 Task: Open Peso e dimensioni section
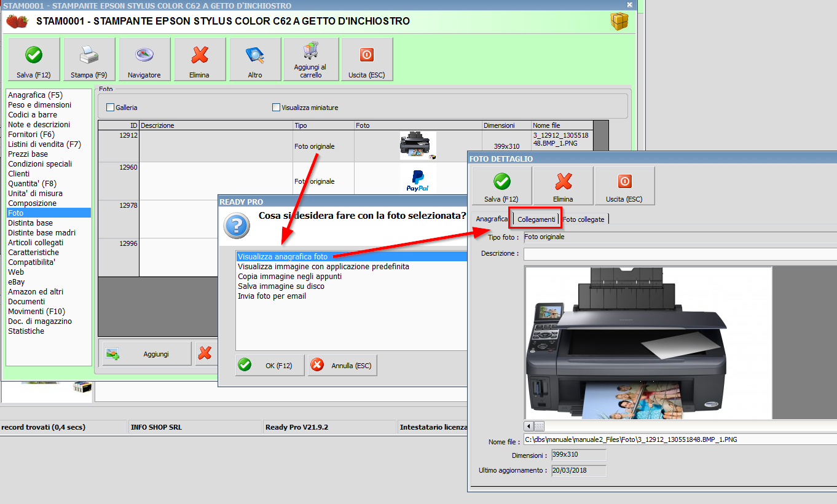(x=49, y=105)
